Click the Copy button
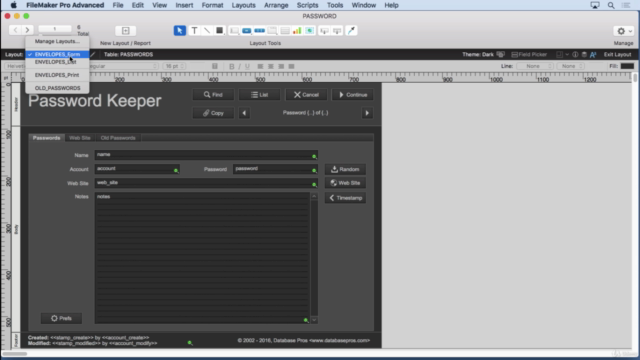 click(213, 113)
